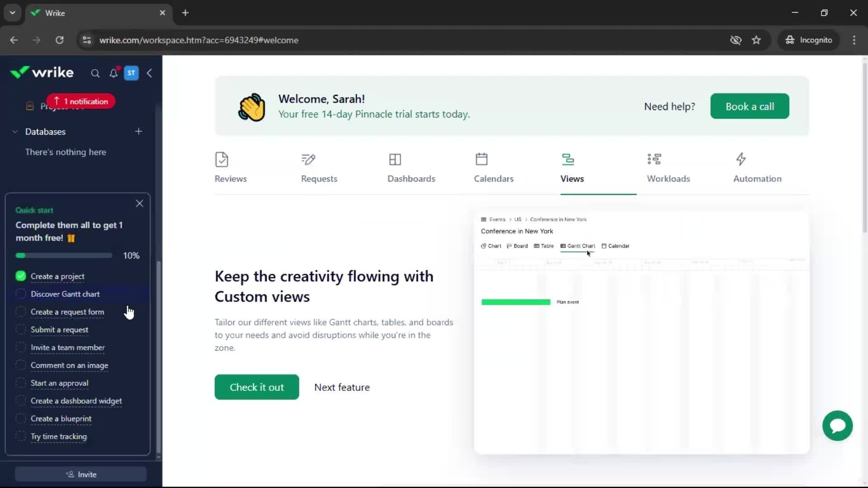This screenshot has width=868, height=488.
Task: Check the Create a blueprint circle
Action: click(x=21, y=419)
